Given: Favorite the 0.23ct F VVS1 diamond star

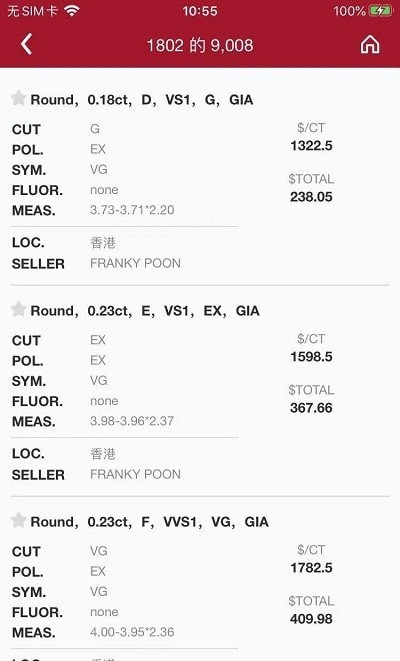Looking at the screenshot, I should (x=18, y=520).
